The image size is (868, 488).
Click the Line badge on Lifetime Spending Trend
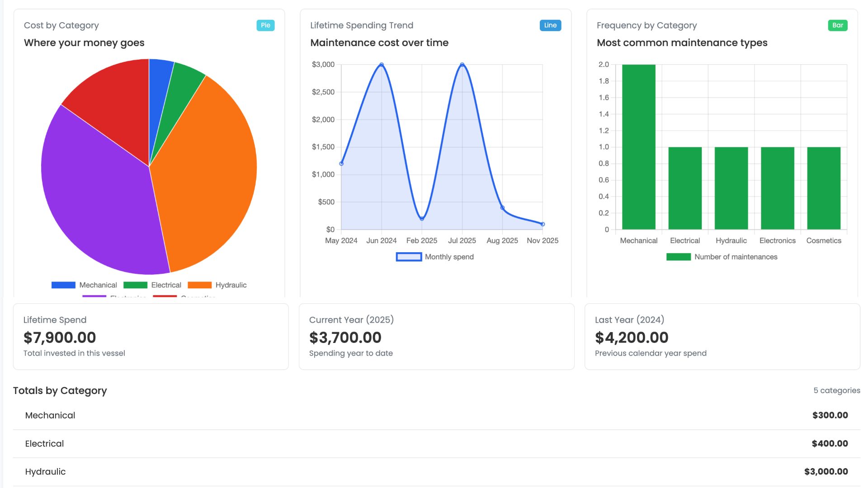pyautogui.click(x=550, y=25)
